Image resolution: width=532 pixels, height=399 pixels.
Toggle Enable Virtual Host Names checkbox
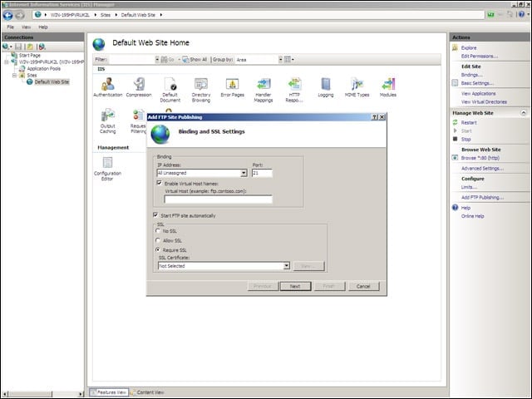pyautogui.click(x=159, y=183)
